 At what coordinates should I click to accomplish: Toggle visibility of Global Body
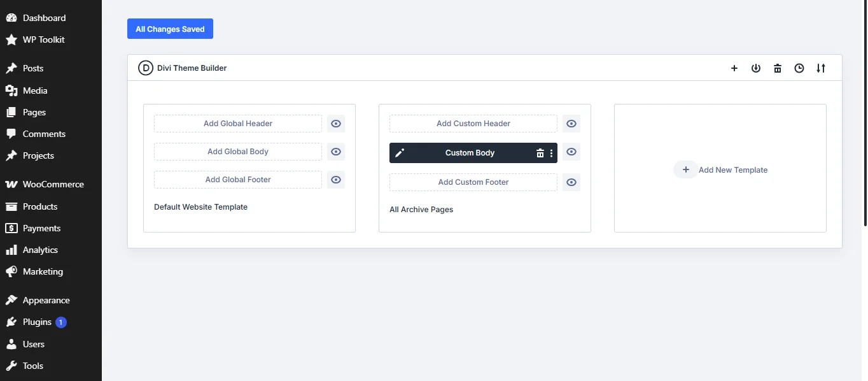pyautogui.click(x=336, y=152)
